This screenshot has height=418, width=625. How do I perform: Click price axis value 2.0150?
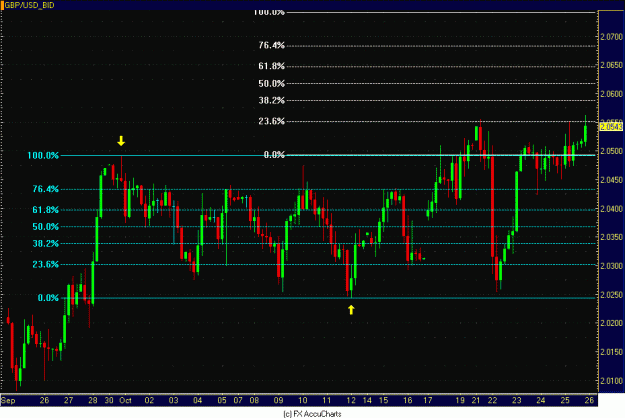tap(611, 352)
